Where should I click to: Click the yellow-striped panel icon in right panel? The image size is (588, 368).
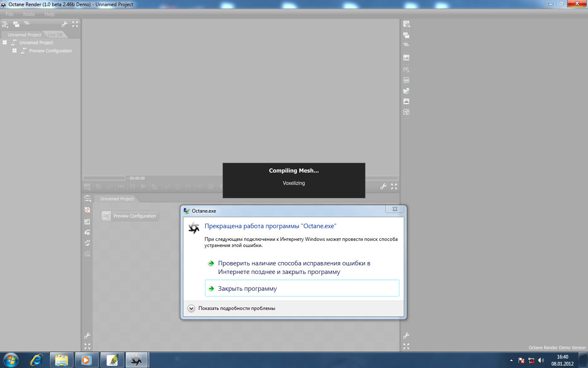click(406, 80)
